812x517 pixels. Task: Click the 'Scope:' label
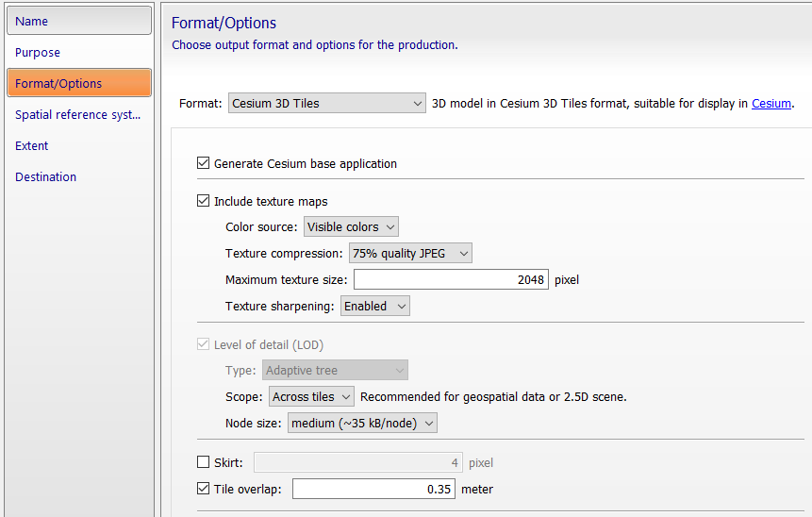(244, 397)
